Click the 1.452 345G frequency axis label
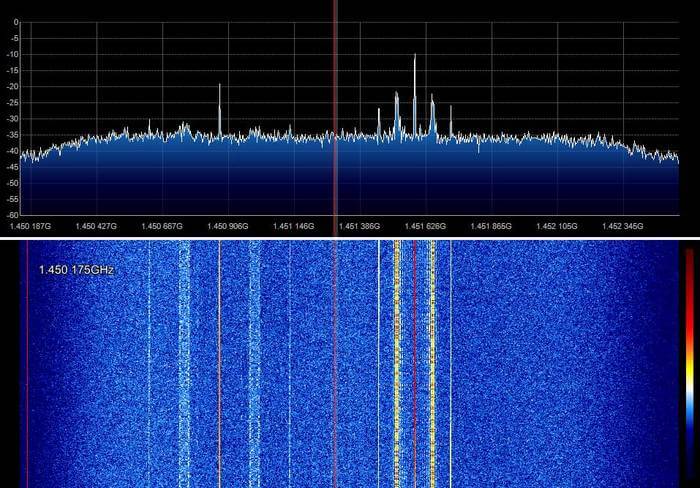The height and width of the screenshot is (488, 700). (622, 226)
